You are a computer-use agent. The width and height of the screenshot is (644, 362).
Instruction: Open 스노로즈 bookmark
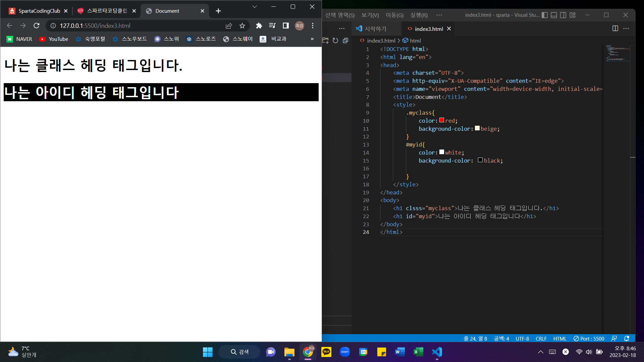point(201,39)
